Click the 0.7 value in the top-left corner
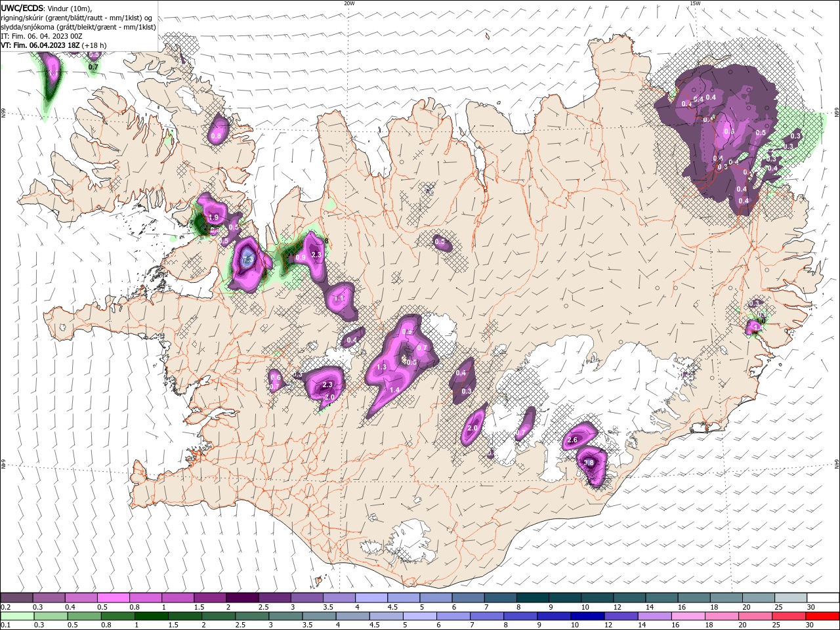840x630 pixels. click(93, 67)
